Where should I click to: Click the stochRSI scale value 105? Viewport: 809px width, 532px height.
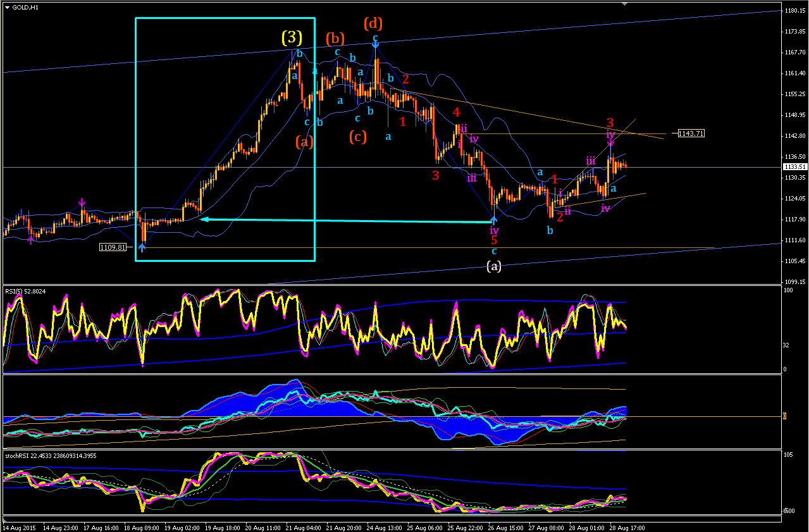(787, 454)
